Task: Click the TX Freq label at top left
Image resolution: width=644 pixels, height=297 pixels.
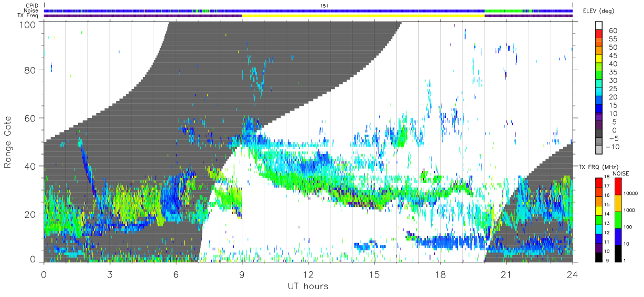Action: pyautogui.click(x=28, y=15)
